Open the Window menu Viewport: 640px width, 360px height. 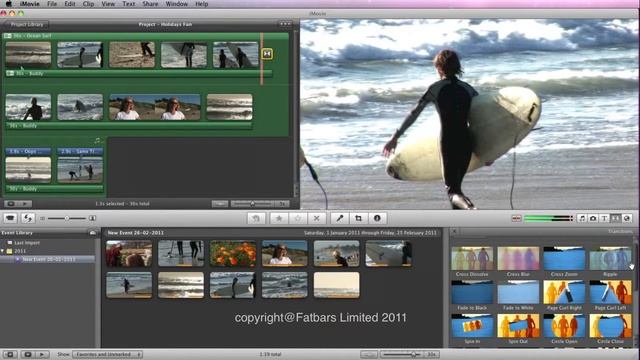coord(176,4)
